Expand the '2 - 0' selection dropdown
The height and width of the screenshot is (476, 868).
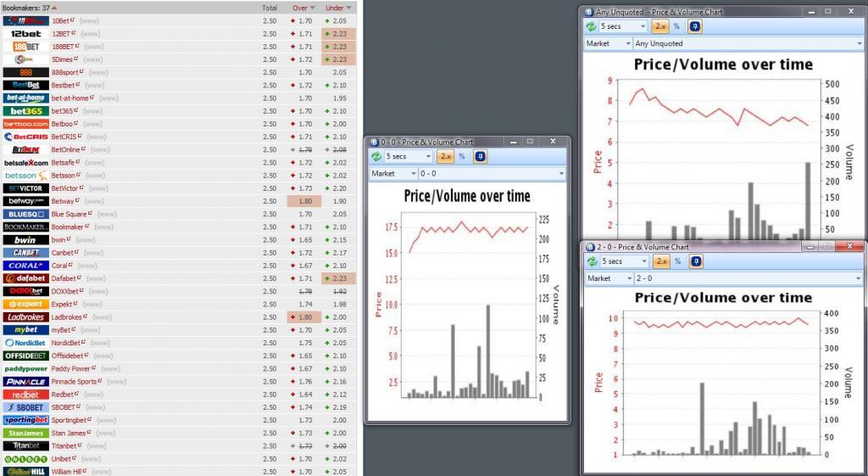point(748,278)
